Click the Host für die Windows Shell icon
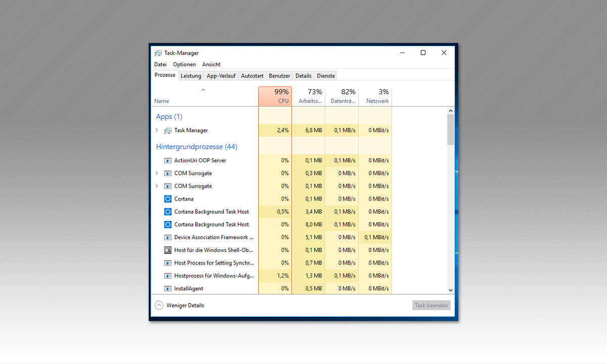The height and width of the screenshot is (364, 607). tap(168, 250)
